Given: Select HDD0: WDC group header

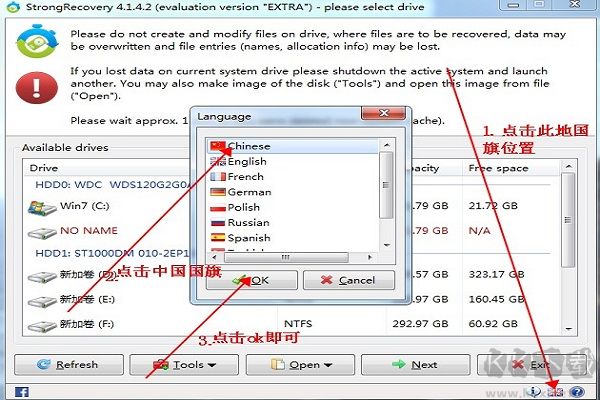Looking at the screenshot, I should pos(113,184).
